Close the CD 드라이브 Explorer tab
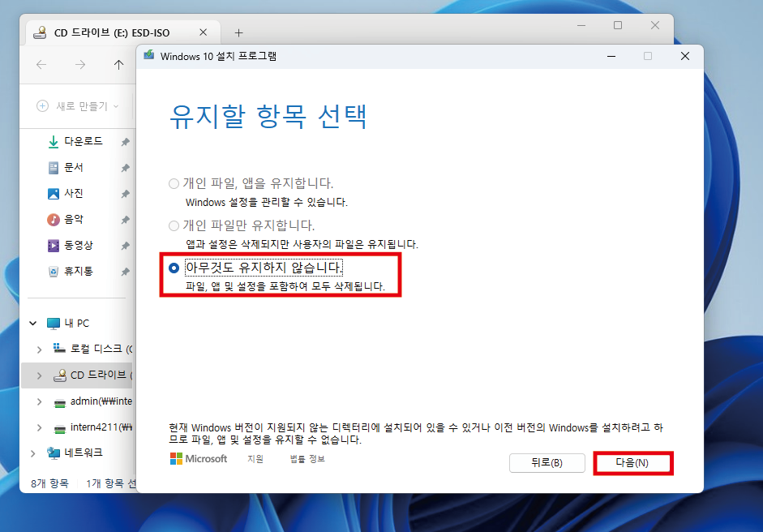 [204, 32]
